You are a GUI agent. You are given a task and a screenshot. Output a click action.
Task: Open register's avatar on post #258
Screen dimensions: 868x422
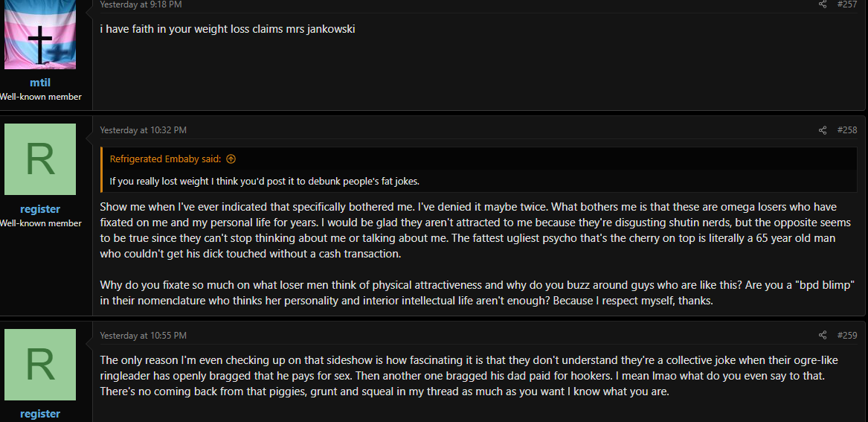coord(40,159)
